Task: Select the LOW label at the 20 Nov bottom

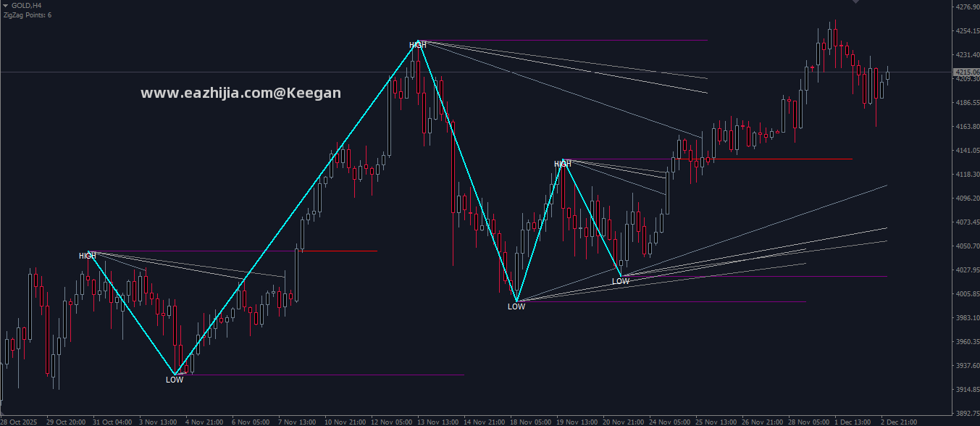Action: click(621, 281)
